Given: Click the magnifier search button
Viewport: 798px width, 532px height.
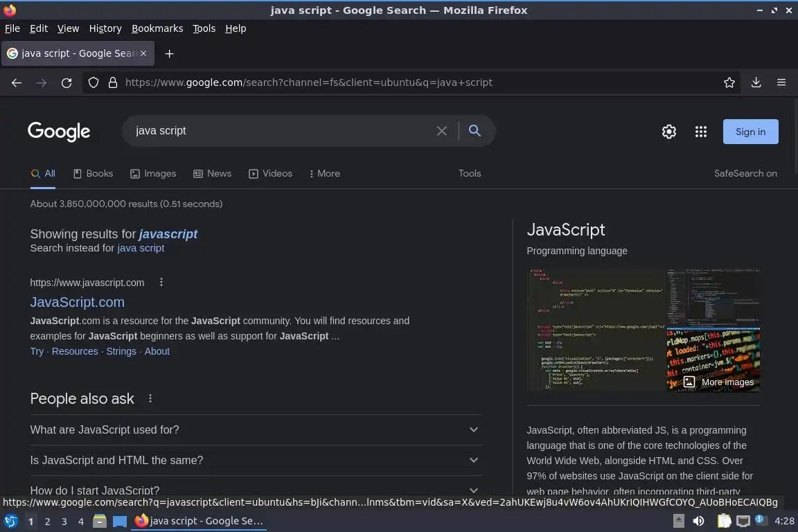Looking at the screenshot, I should tap(475, 131).
